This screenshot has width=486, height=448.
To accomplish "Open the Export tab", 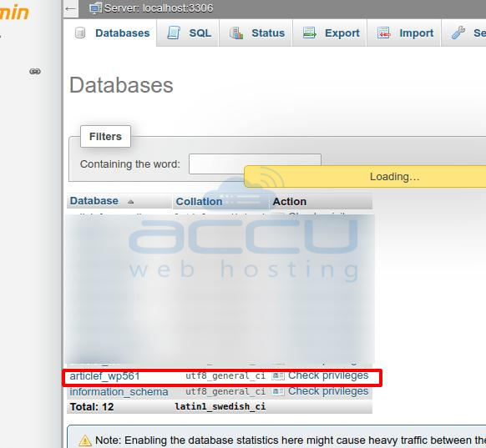I will point(342,33).
